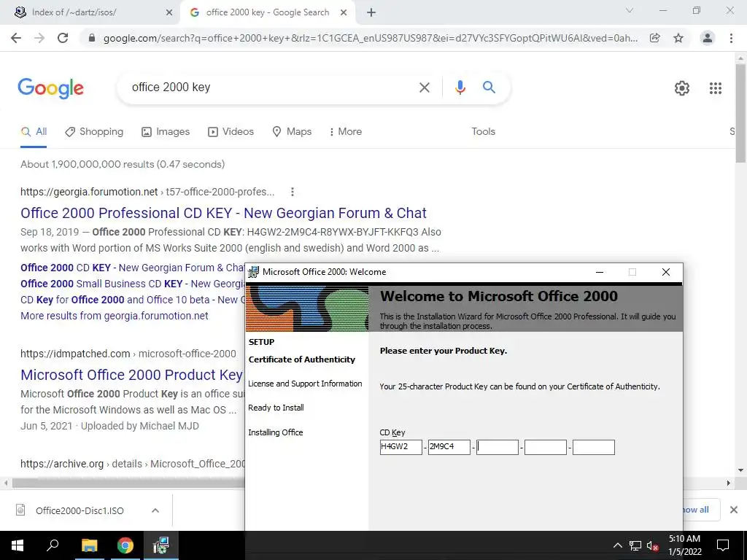Open the Windows notification center
Screen dimensions: 747x560
pos(723,545)
